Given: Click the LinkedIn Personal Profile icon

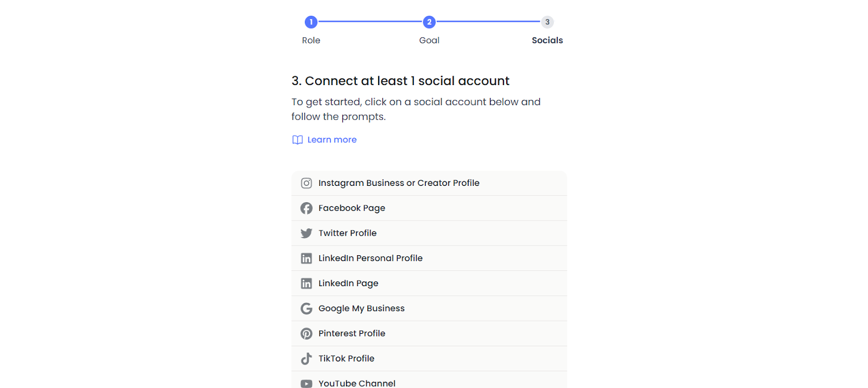Looking at the screenshot, I should pos(307,258).
